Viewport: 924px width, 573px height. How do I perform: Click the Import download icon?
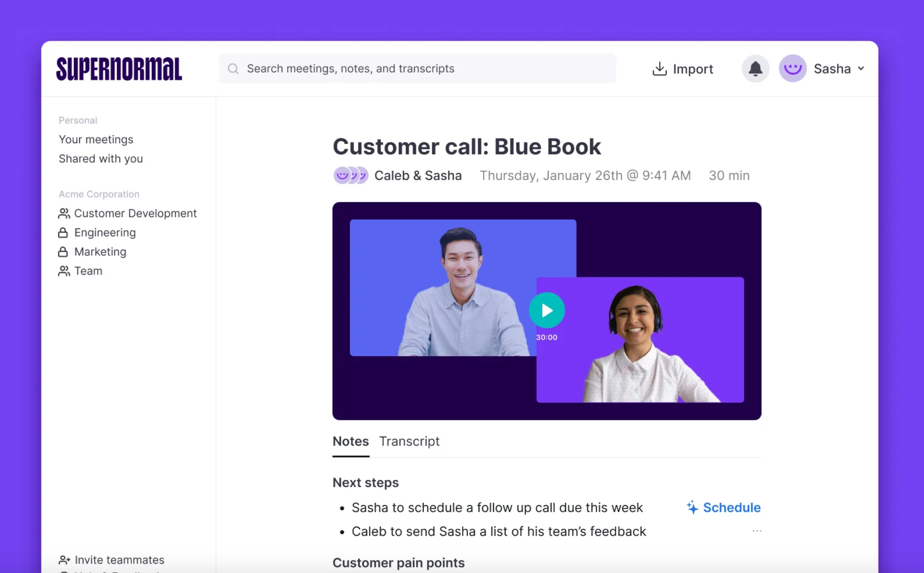click(659, 69)
